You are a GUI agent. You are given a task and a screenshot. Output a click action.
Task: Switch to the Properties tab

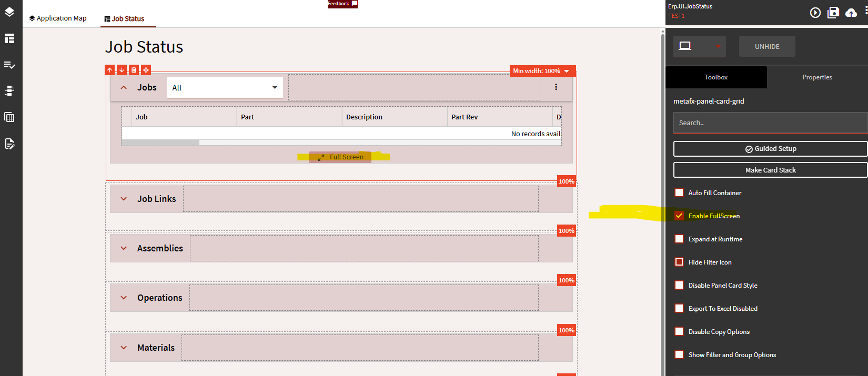pyautogui.click(x=817, y=77)
